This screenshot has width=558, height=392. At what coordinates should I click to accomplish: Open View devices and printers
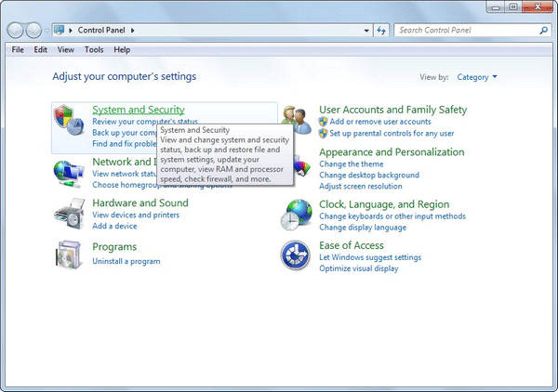tap(136, 215)
